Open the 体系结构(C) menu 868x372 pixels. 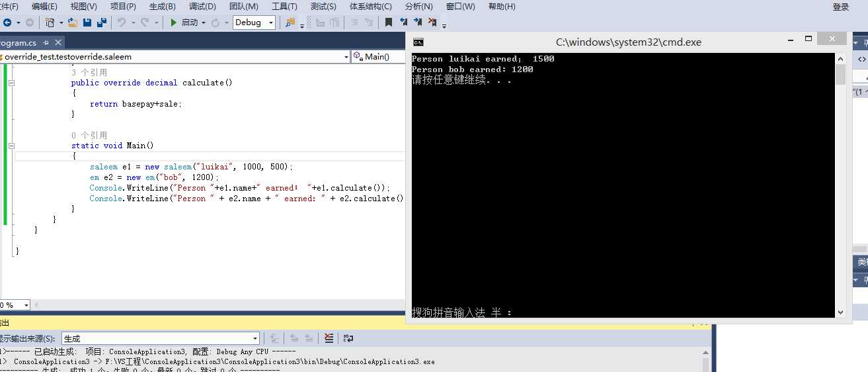tap(371, 7)
